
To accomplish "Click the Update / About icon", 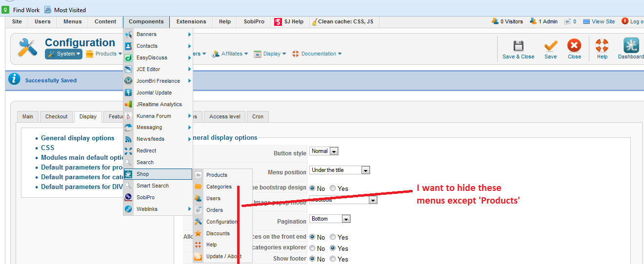I will click(198, 257).
